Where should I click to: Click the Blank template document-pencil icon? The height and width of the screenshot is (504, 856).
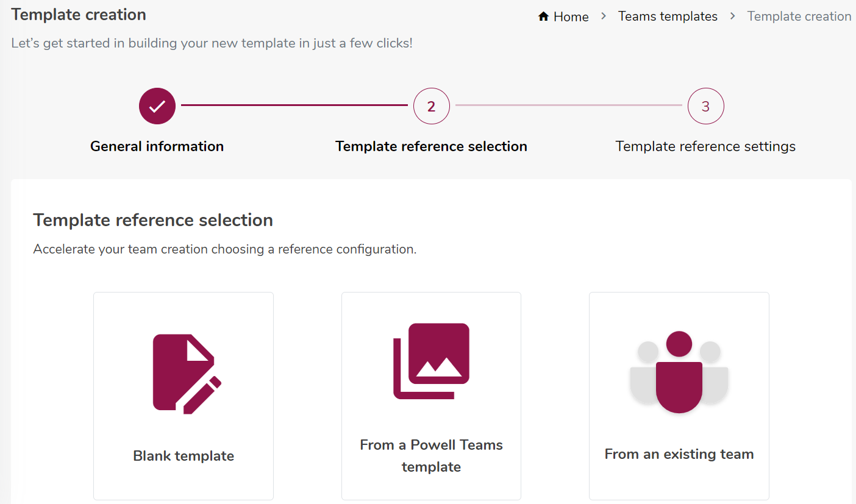(187, 374)
